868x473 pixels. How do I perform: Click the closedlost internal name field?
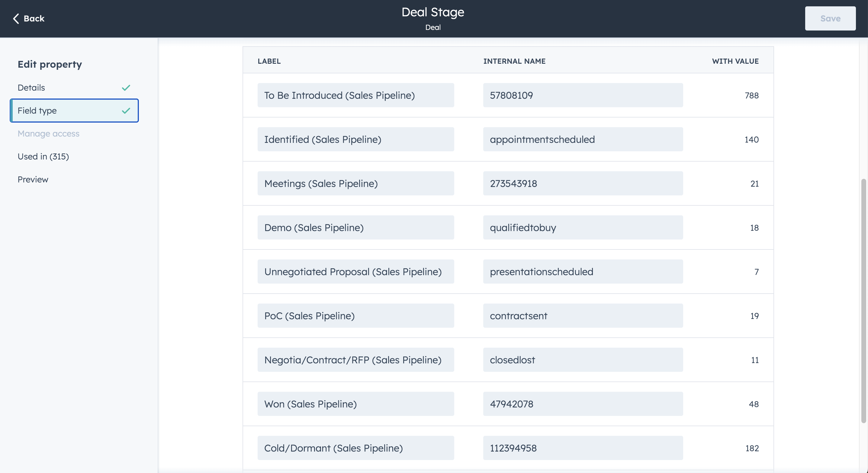[583, 360]
